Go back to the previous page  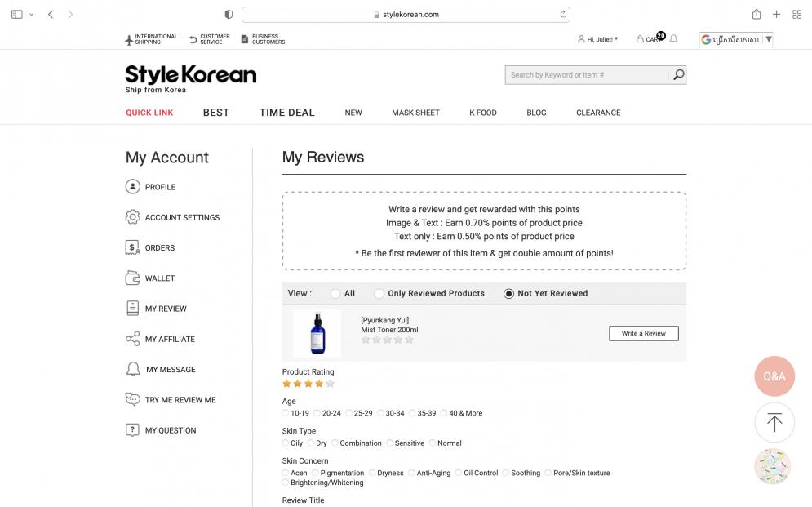(51, 15)
